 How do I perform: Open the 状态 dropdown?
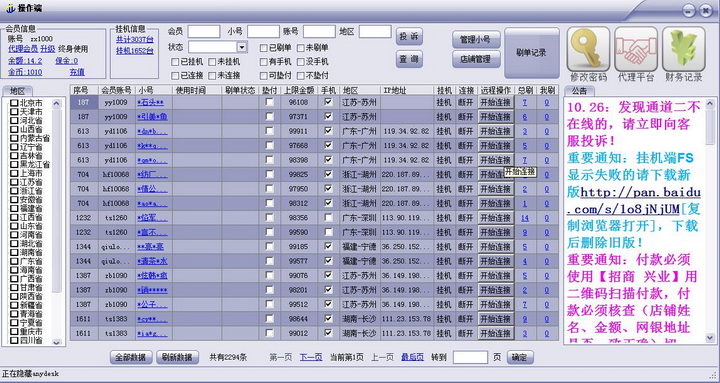pos(242,47)
